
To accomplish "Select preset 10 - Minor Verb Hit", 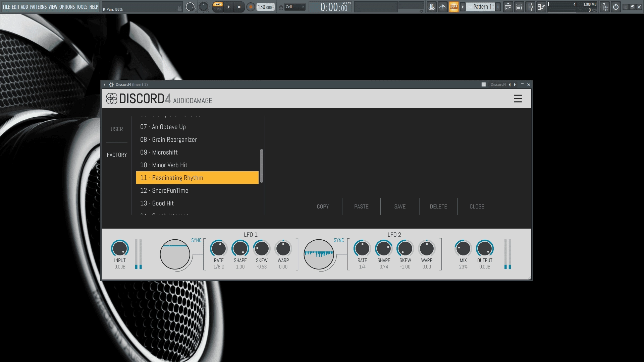I will [x=197, y=165].
